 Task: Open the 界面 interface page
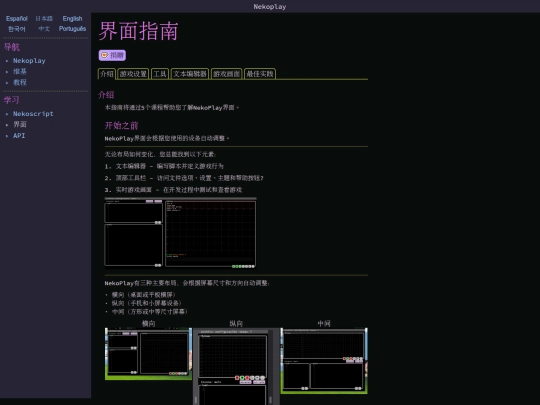pos(20,124)
